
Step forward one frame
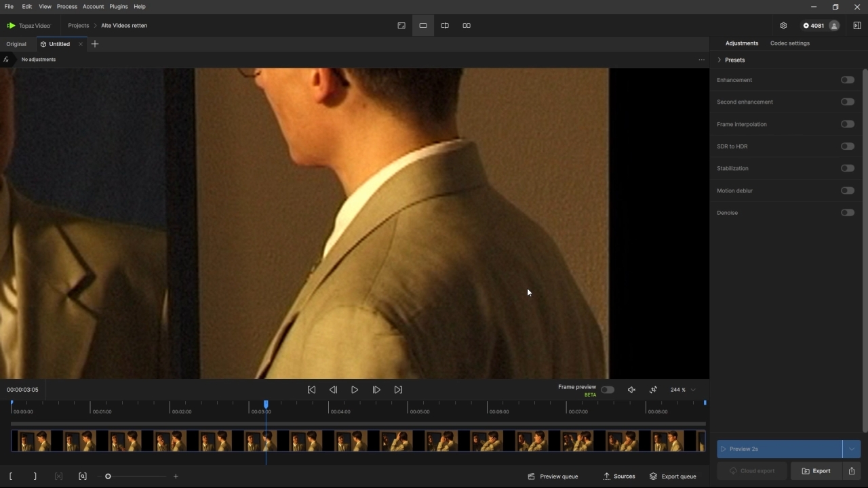376,390
